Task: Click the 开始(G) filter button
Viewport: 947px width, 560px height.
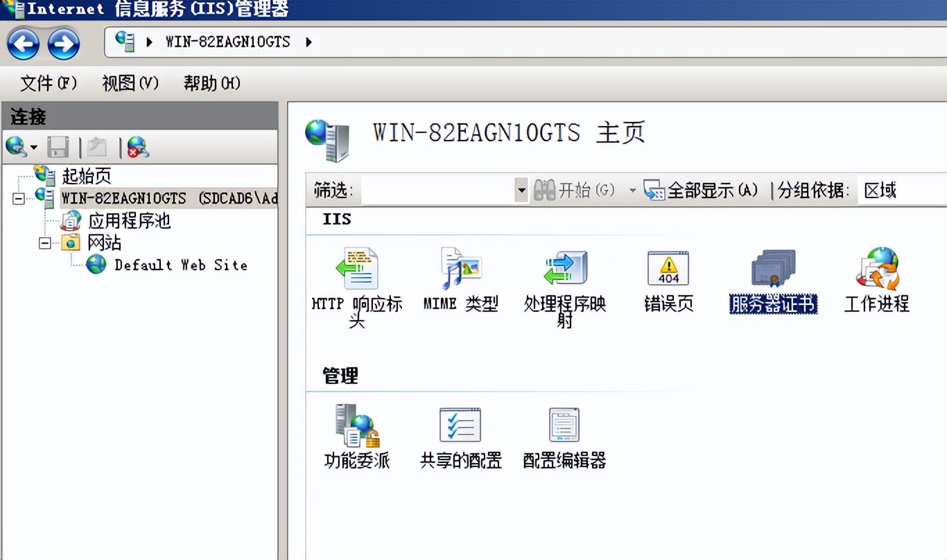Action: point(574,190)
